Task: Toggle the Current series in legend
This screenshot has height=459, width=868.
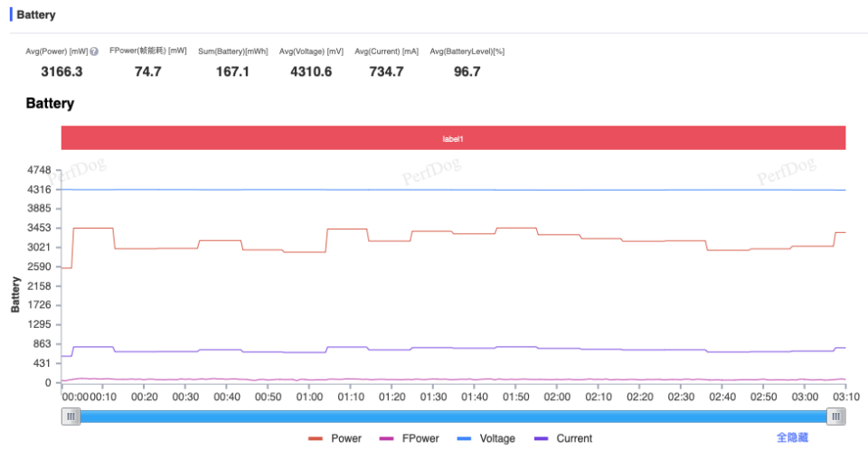Action: (x=563, y=438)
